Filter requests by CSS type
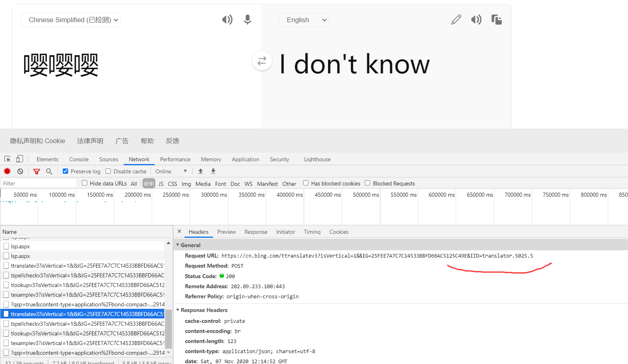The image size is (628, 364). [172, 183]
